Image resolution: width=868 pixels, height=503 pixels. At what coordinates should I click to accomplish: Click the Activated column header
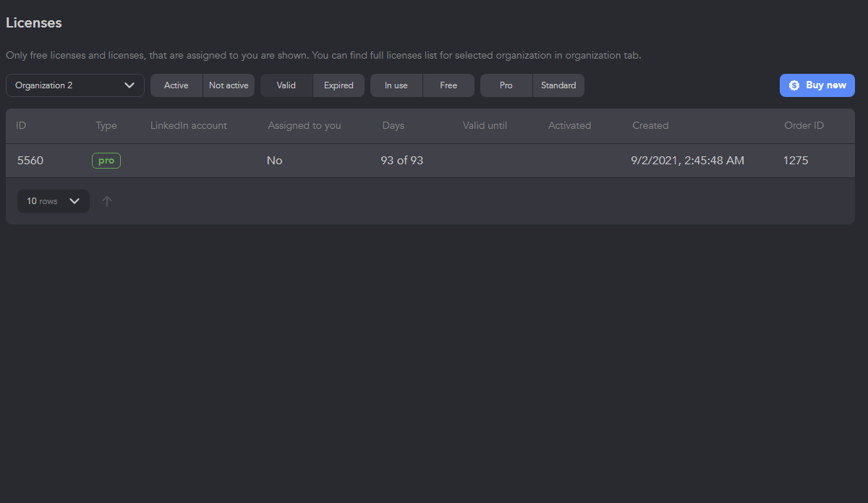point(569,126)
